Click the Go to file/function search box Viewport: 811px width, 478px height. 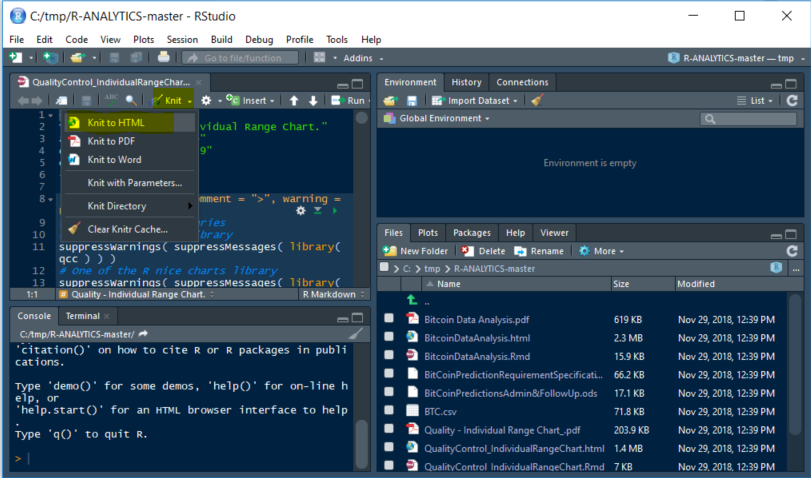pos(241,58)
